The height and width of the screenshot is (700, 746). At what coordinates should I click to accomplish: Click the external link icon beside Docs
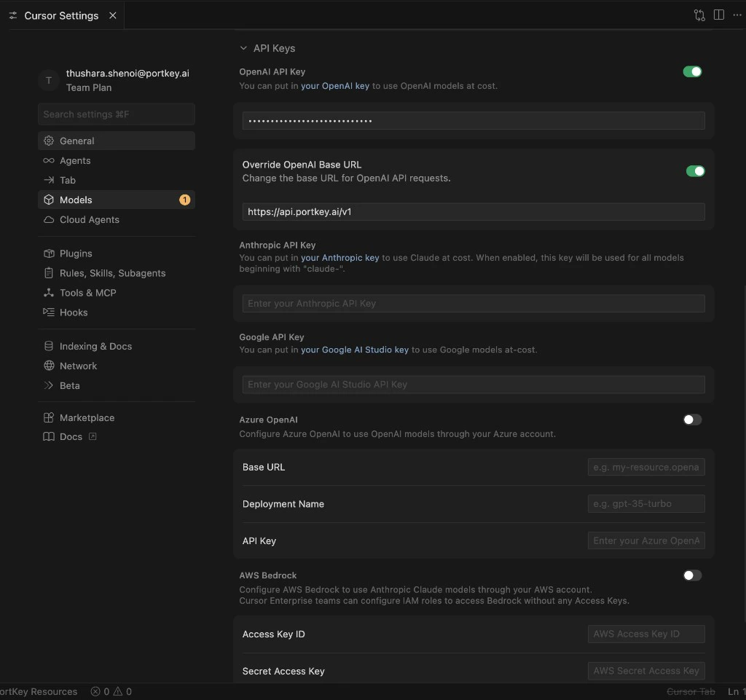coord(93,436)
